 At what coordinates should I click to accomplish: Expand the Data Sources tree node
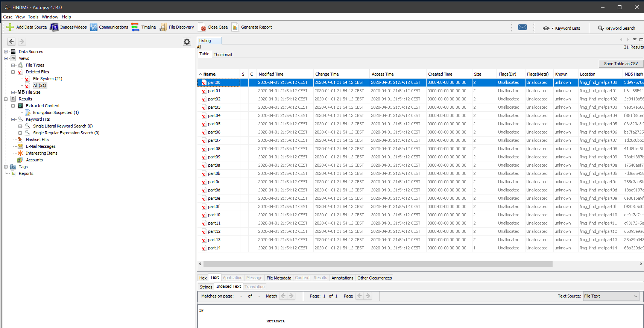[6, 52]
